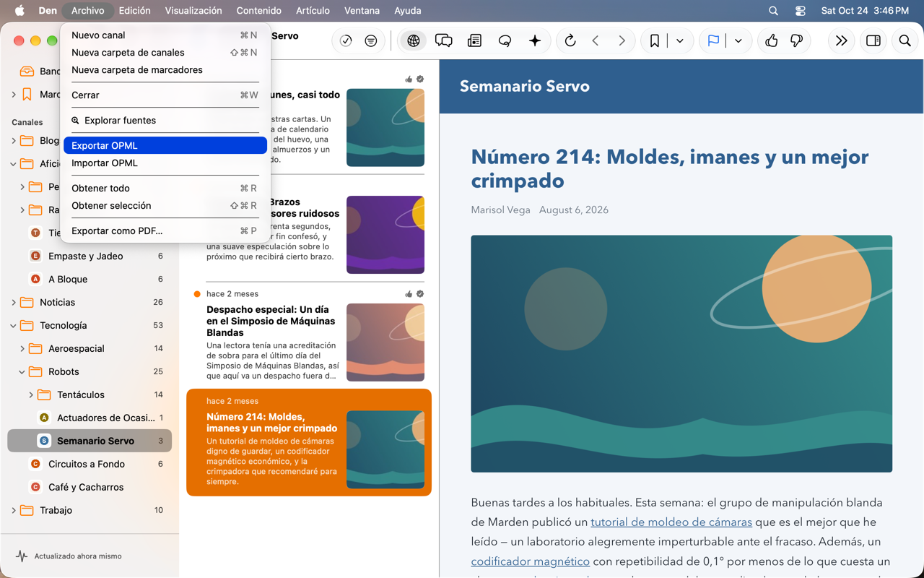The width and height of the screenshot is (924, 578).
Task: Follow the 'codificador magnético' link
Action: (531, 561)
